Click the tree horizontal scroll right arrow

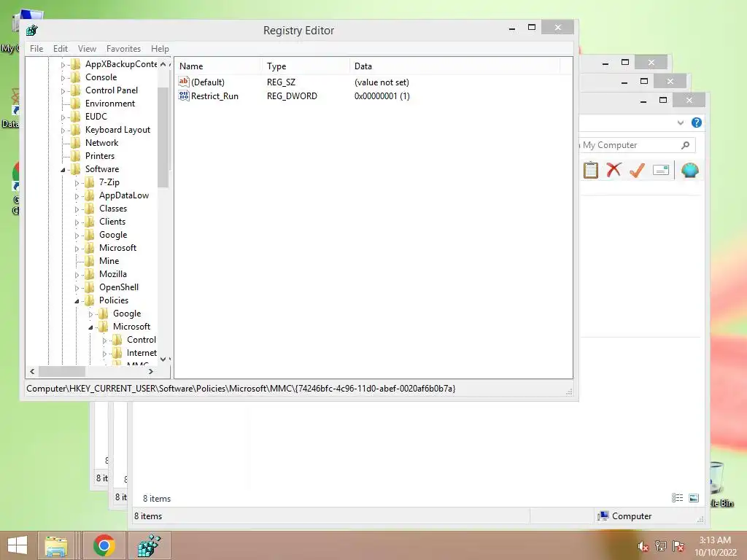pos(150,371)
